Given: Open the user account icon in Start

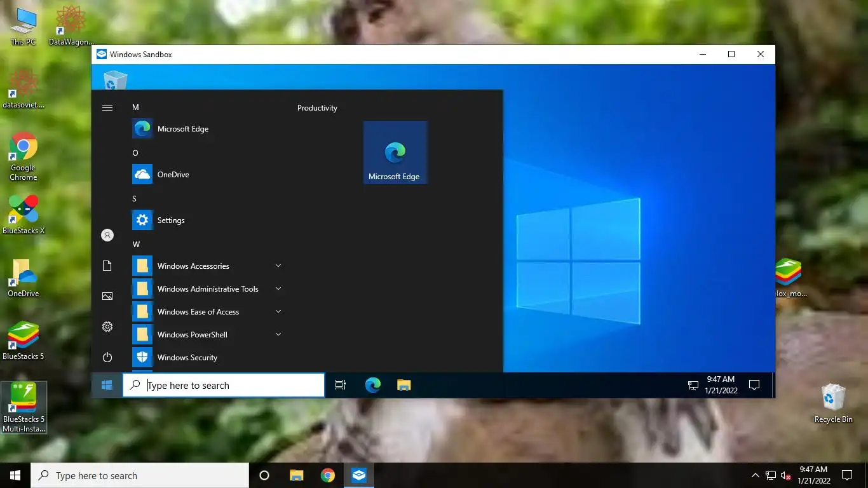Looking at the screenshot, I should click(107, 235).
